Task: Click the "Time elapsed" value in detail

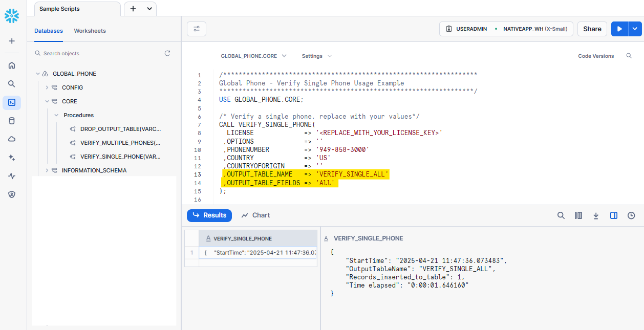Action: (x=438, y=285)
